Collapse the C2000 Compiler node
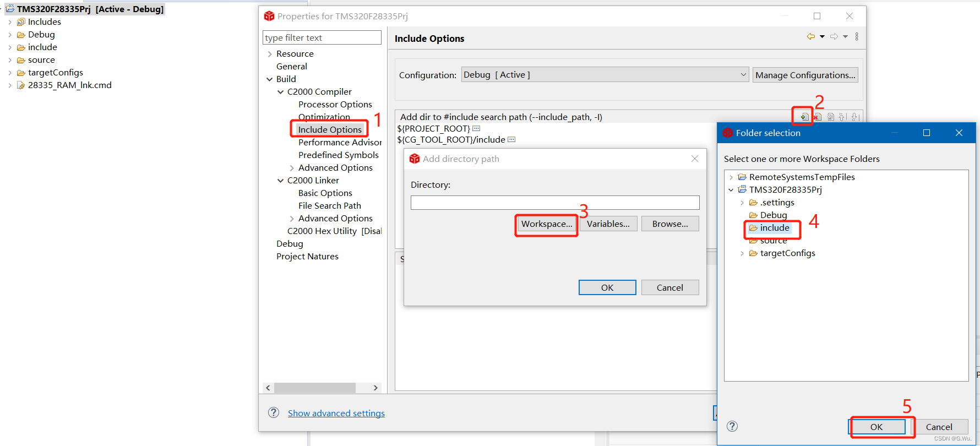980x446 pixels. coord(281,92)
